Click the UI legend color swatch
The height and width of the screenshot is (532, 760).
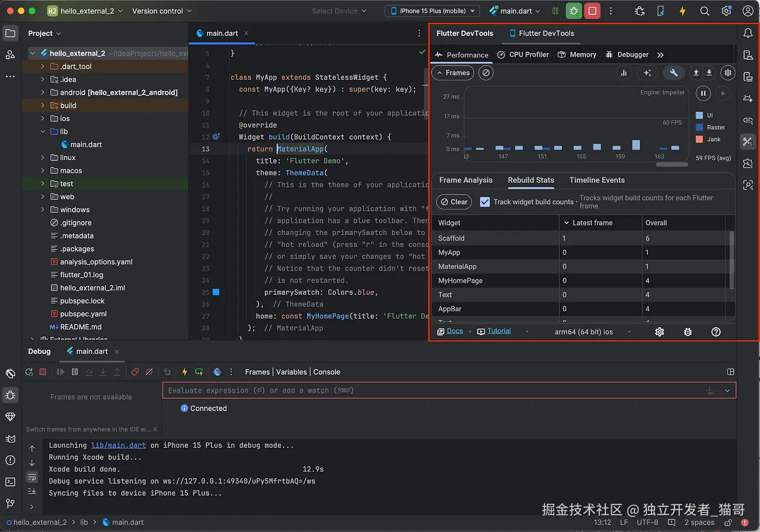(x=700, y=115)
